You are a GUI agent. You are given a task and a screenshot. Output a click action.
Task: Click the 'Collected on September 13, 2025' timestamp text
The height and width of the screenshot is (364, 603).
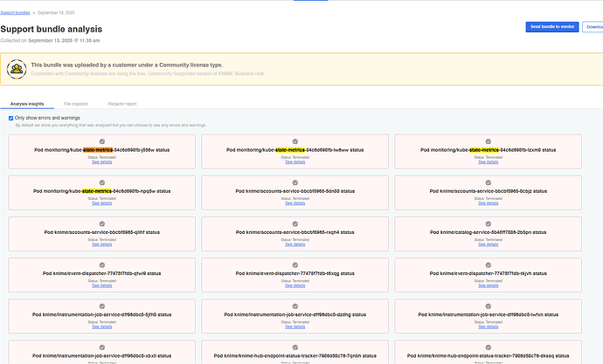pyautogui.click(x=50, y=40)
